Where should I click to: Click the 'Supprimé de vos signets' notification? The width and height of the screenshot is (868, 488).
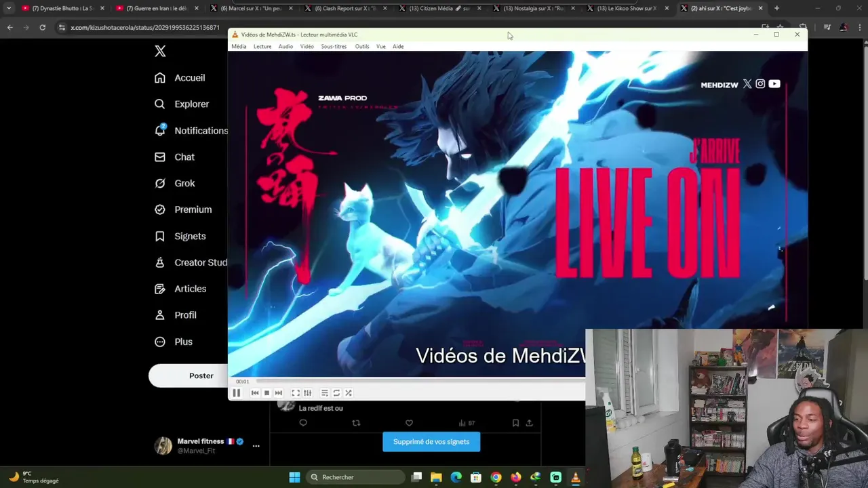point(431,442)
